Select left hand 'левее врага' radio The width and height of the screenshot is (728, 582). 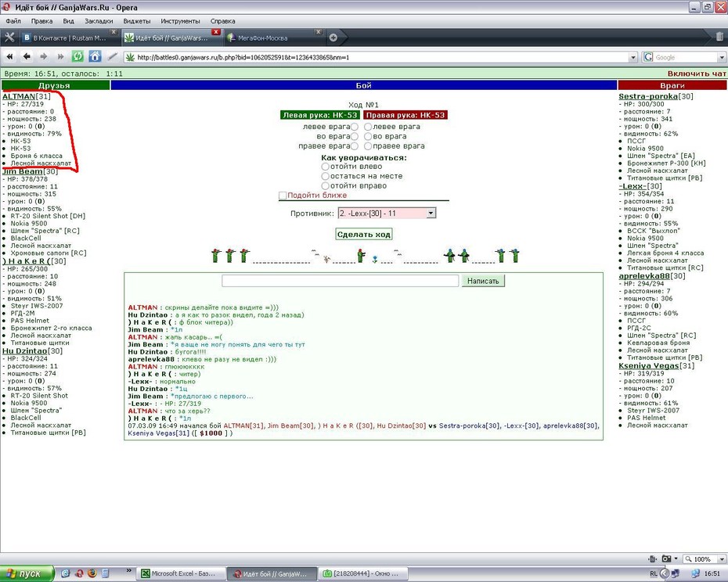point(355,127)
